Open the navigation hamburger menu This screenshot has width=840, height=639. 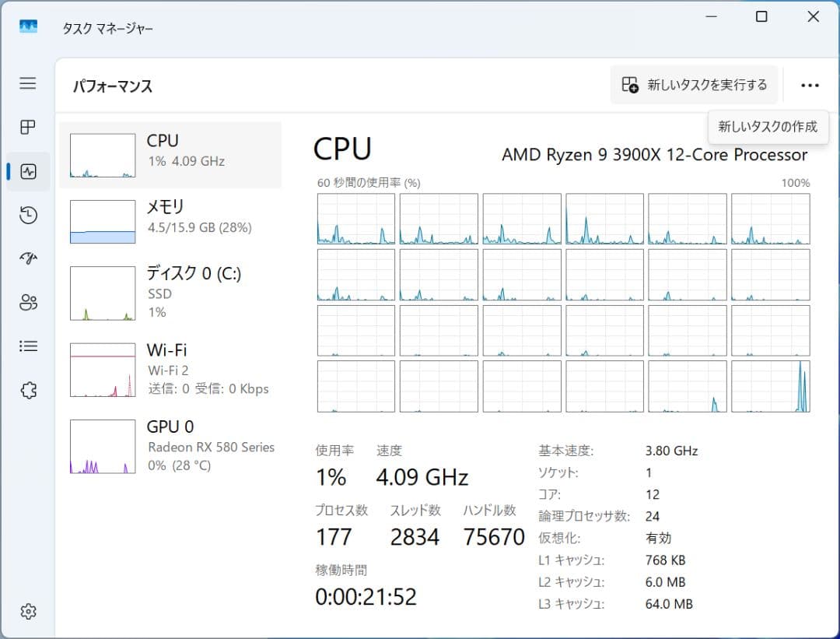[x=28, y=83]
